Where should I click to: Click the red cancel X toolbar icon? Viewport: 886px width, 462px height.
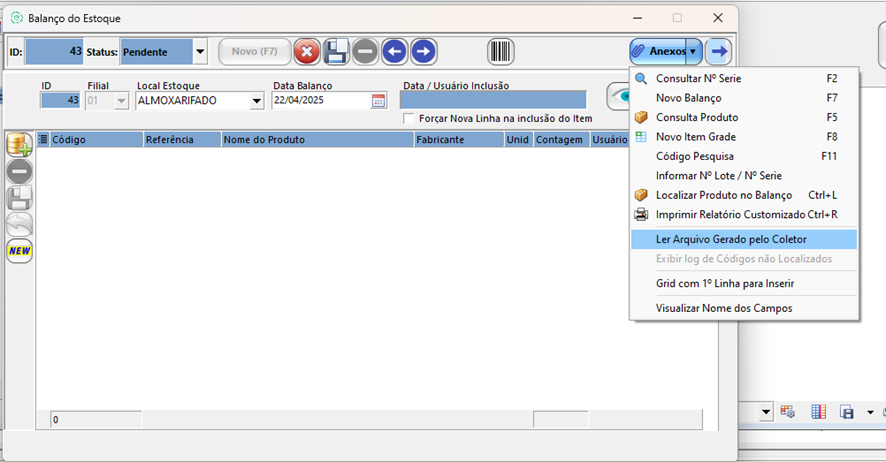[307, 52]
